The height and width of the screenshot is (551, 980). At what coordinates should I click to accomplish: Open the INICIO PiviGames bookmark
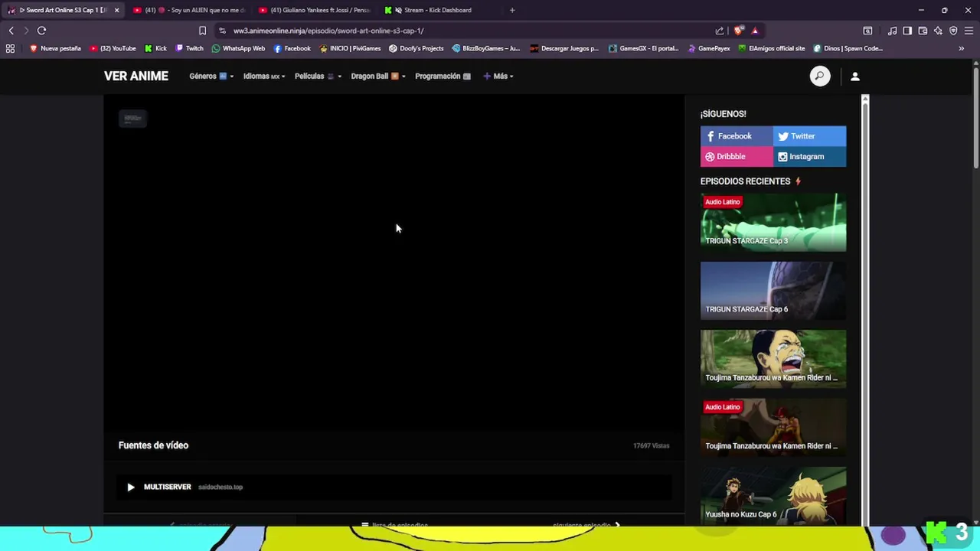click(x=350, y=48)
